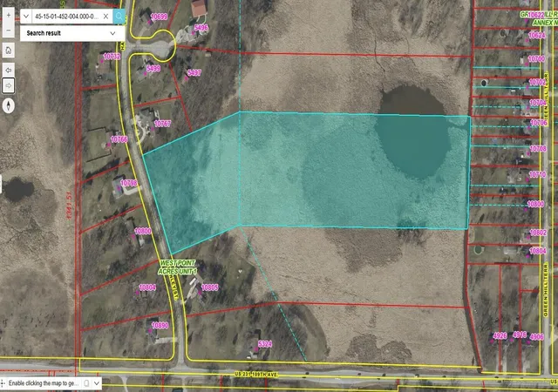Viewport: 558px width, 392px height.
Task: Open the search source dropdown chevron
Action: pos(26,17)
